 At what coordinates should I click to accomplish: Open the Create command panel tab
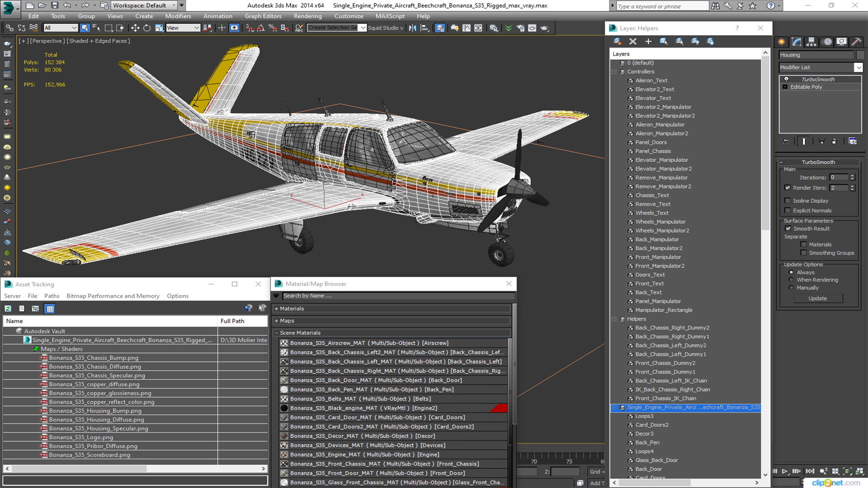coord(782,42)
